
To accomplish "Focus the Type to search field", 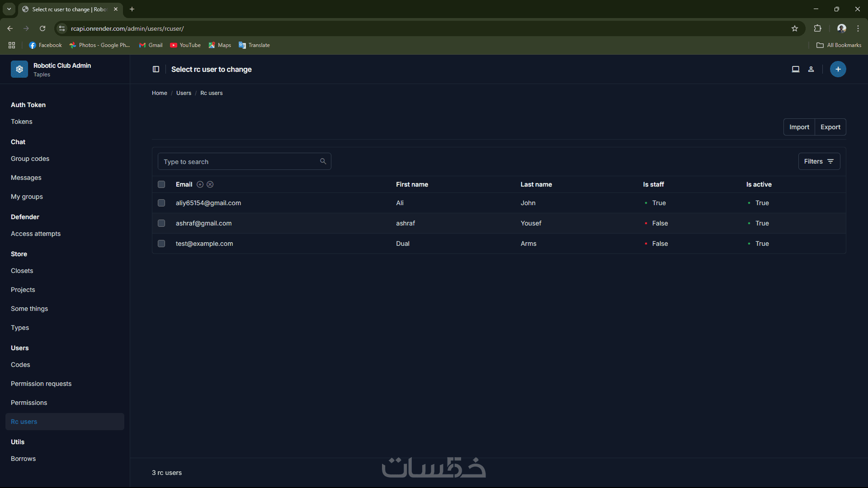I will click(x=240, y=161).
